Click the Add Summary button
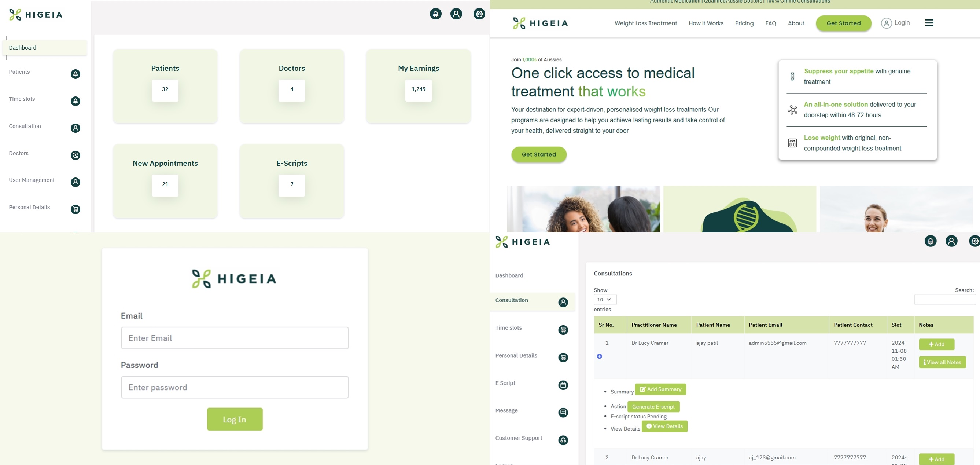980x465 pixels. click(x=660, y=389)
